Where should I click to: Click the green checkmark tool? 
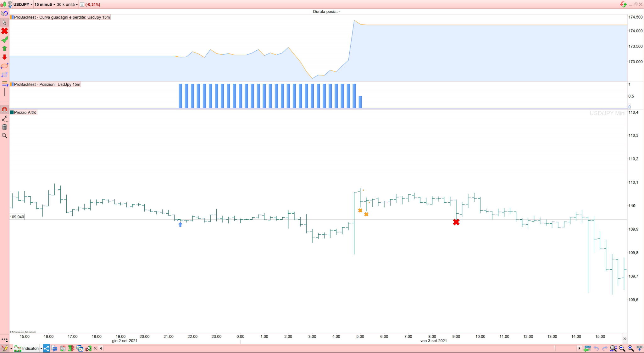pyautogui.click(x=4, y=40)
